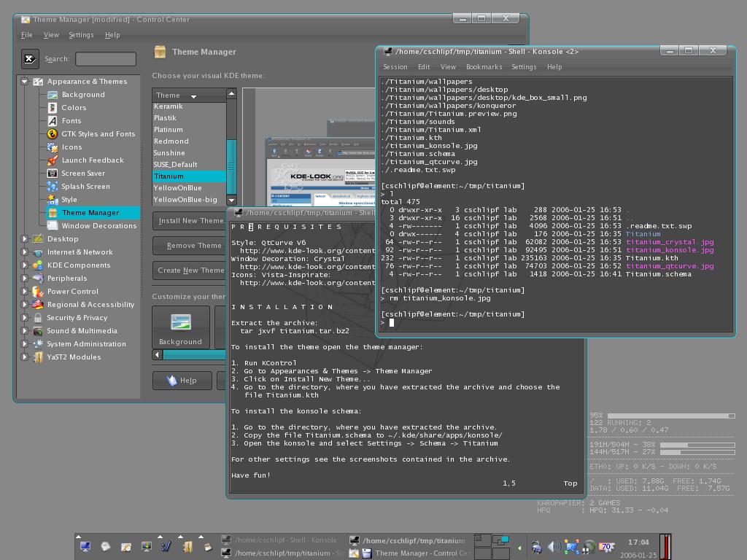Click the desktop monitor icon in panel
Image resolution: width=747 pixels, height=560 pixels.
click(85, 547)
